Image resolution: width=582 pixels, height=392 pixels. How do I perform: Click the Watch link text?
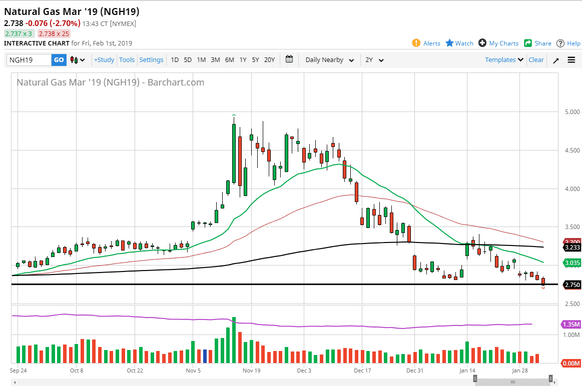click(x=464, y=43)
